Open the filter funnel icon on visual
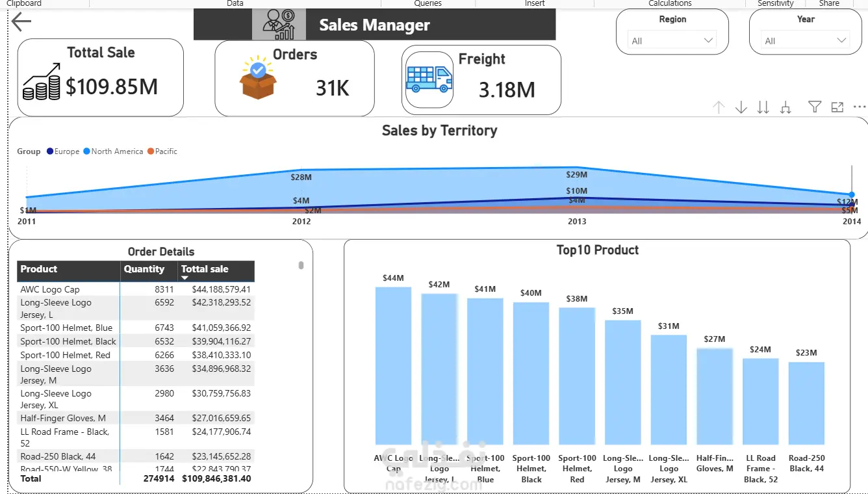The width and height of the screenshot is (868, 494). (x=815, y=107)
